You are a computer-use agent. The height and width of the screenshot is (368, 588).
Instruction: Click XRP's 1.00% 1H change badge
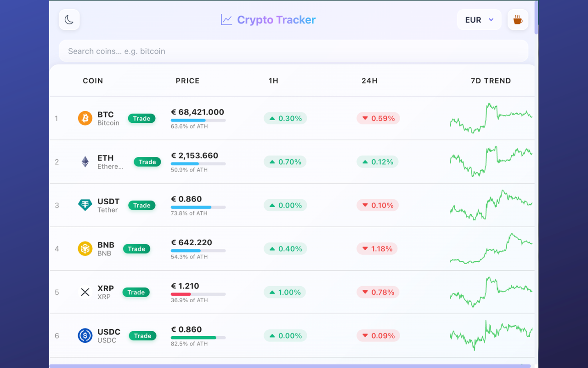pyautogui.click(x=285, y=292)
